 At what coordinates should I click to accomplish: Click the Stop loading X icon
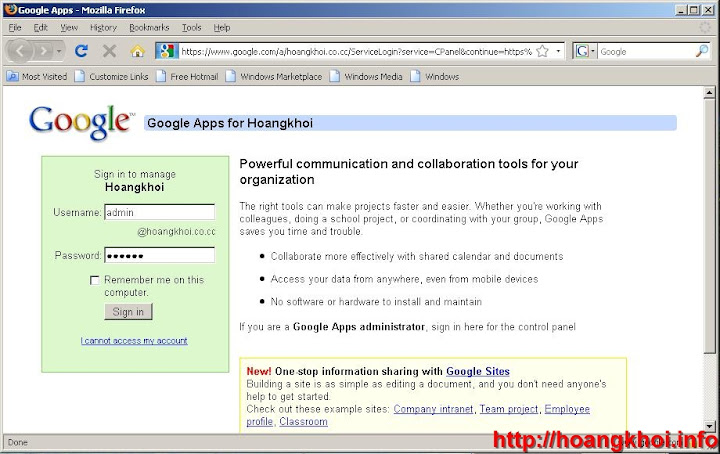[109, 51]
